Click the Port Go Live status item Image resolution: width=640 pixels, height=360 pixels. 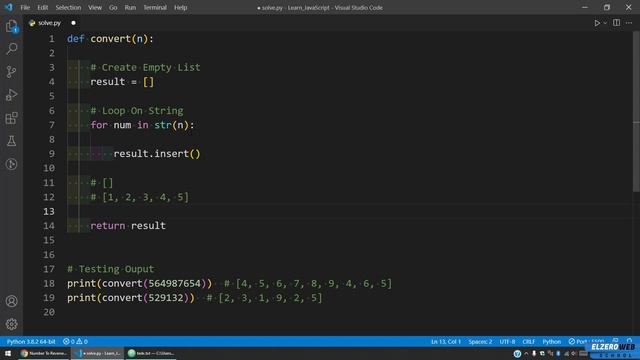point(586,342)
